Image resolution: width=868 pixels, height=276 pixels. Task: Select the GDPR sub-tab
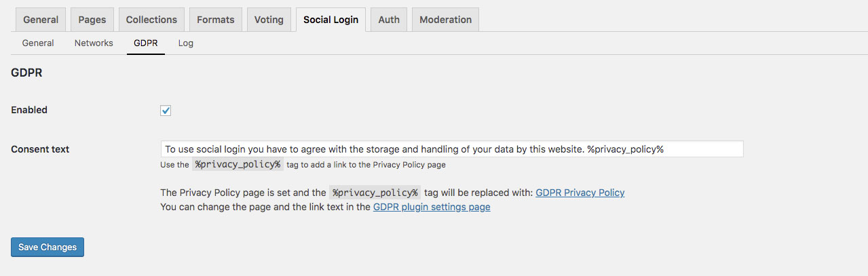coord(146,43)
